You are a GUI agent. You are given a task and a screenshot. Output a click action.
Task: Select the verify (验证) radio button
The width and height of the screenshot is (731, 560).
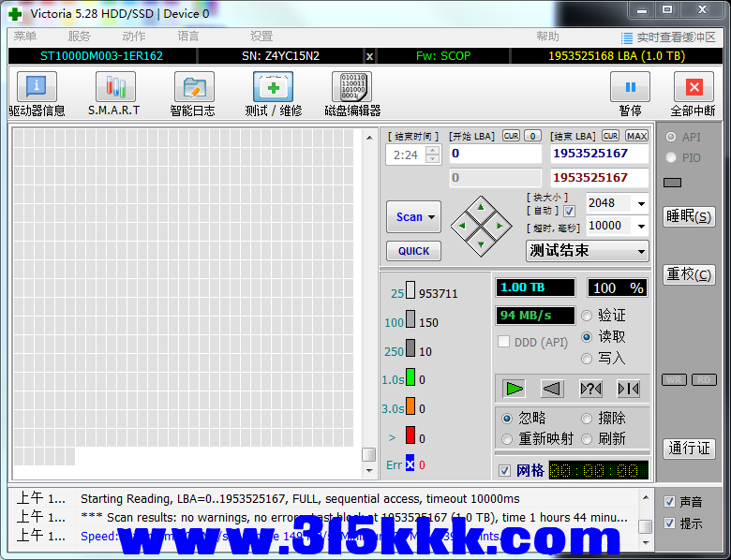click(x=587, y=316)
